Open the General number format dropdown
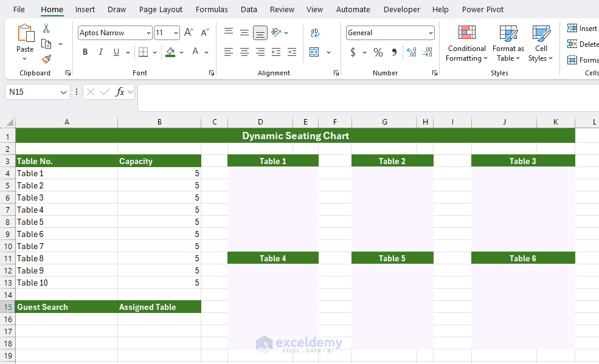Screen dimensions: 599x364 (x=431, y=33)
